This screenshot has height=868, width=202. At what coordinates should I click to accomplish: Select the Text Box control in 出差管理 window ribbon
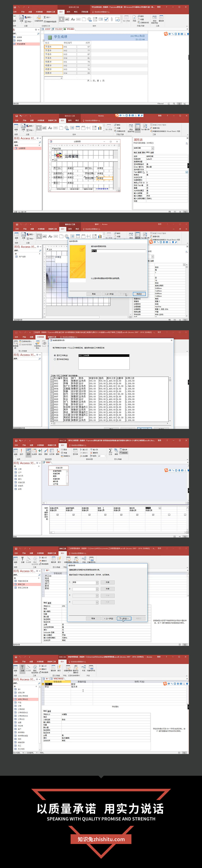pos(44,128)
